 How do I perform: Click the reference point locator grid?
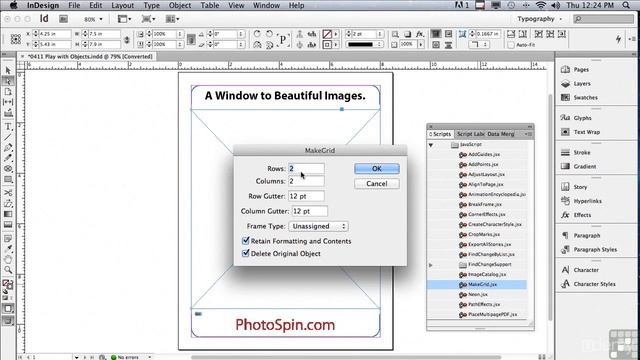pyautogui.click(x=16, y=39)
